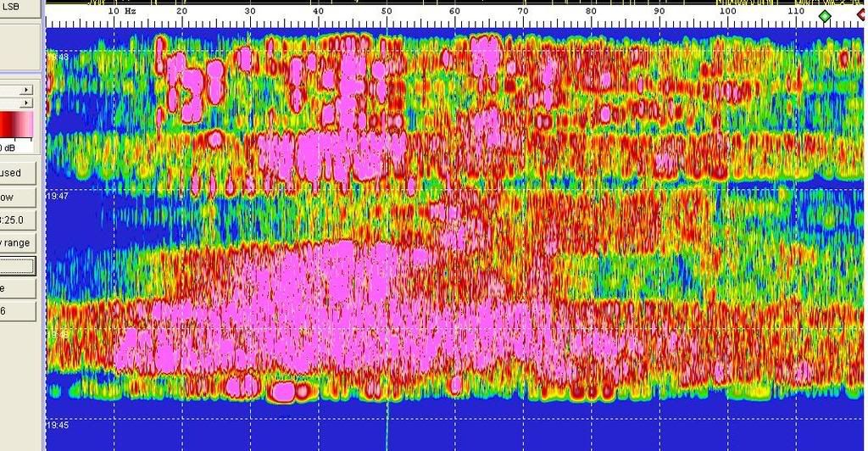Click the lower slider right arrow

[27, 102]
